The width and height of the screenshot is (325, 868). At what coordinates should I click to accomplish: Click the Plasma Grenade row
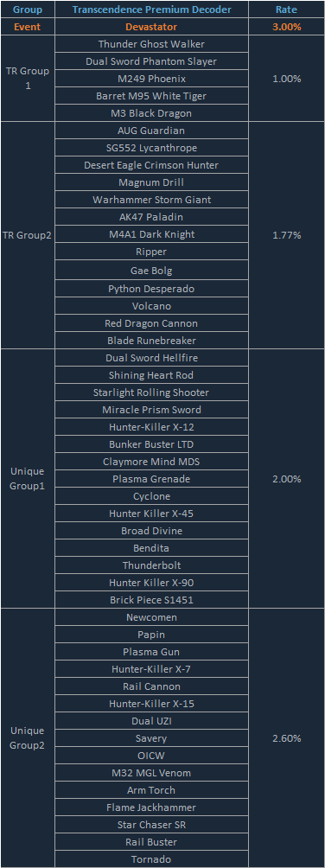click(151, 479)
